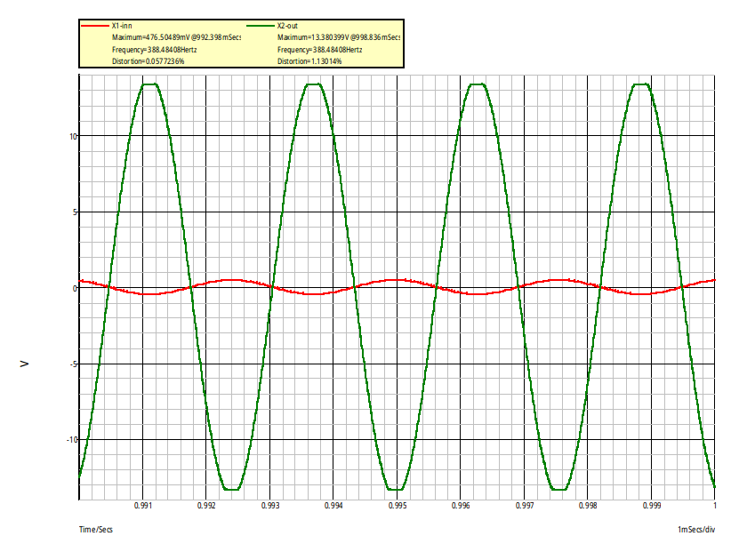Click the Time/Secs axis label

[x=96, y=530]
